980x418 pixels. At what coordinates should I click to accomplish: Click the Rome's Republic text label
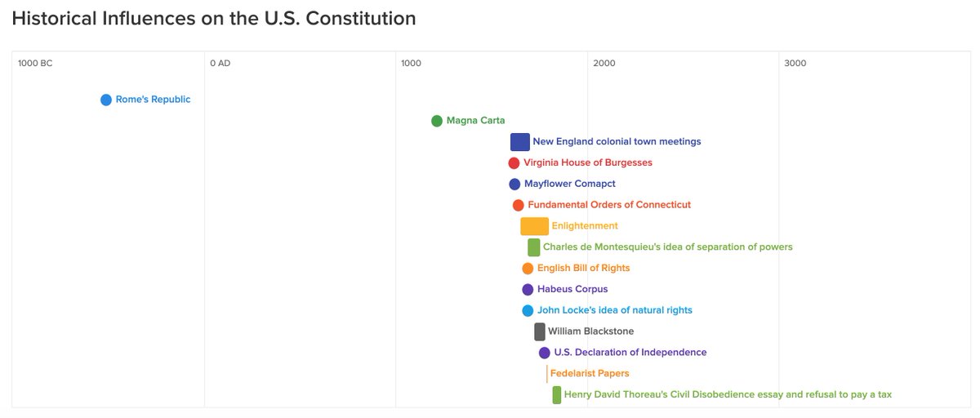tap(153, 100)
